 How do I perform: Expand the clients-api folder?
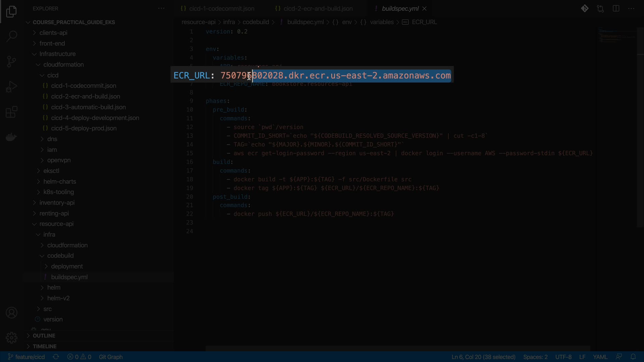pos(53,33)
